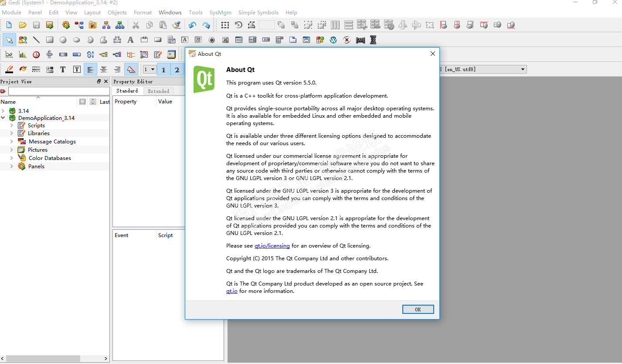This screenshot has width=622, height=364.
Task: Click OK in the About Qt dialog
Action: [x=418, y=310]
